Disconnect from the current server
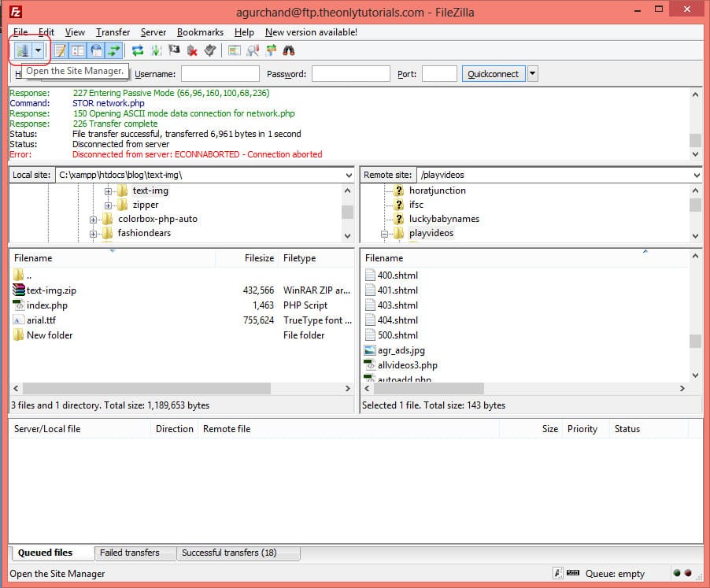 tap(192, 50)
